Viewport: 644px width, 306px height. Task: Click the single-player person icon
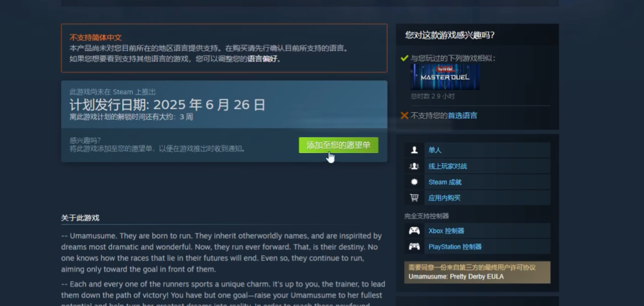414,150
